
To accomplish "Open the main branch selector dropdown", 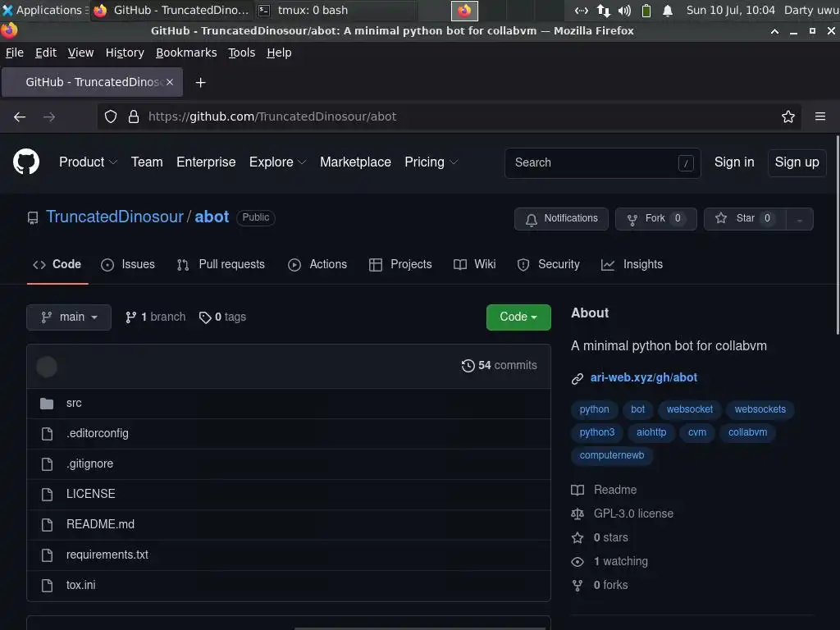I will (69, 317).
